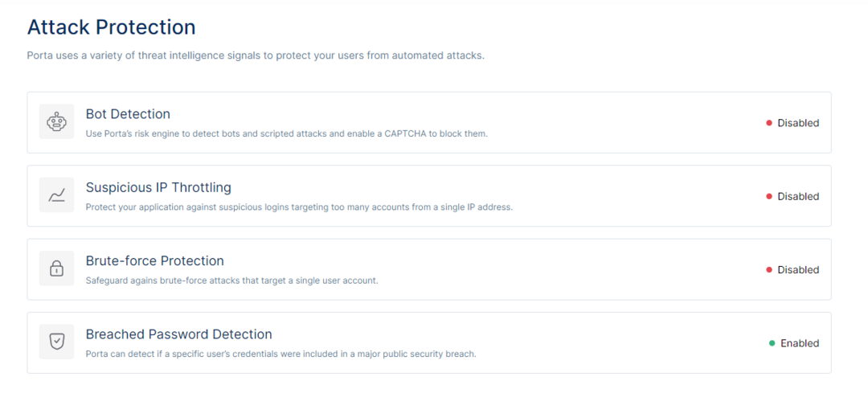Click the green dot beside Breached Password status
This screenshot has height=418, width=868.
[x=772, y=343]
